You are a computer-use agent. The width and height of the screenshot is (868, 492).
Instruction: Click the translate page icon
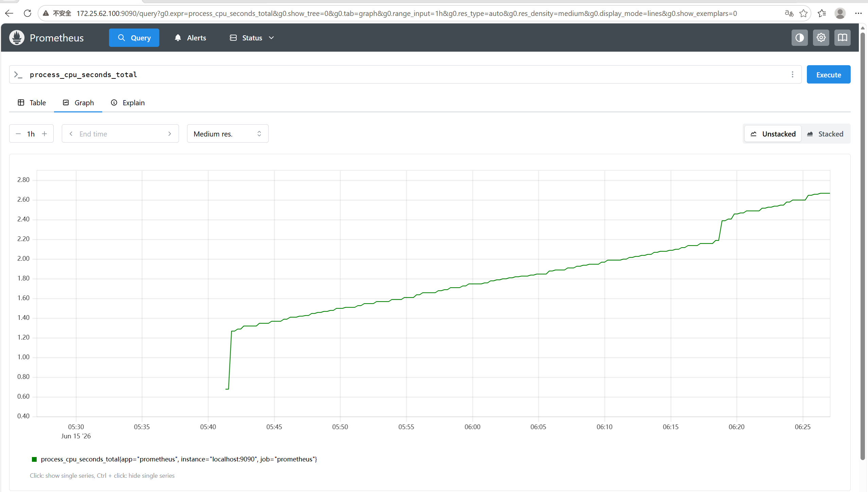[789, 13]
